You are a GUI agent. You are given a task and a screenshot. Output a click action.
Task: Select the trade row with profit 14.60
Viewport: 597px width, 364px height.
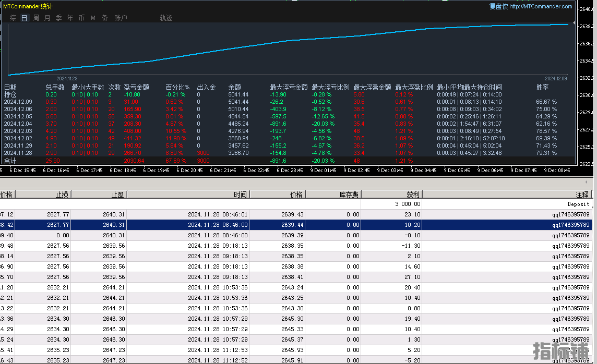(x=296, y=266)
